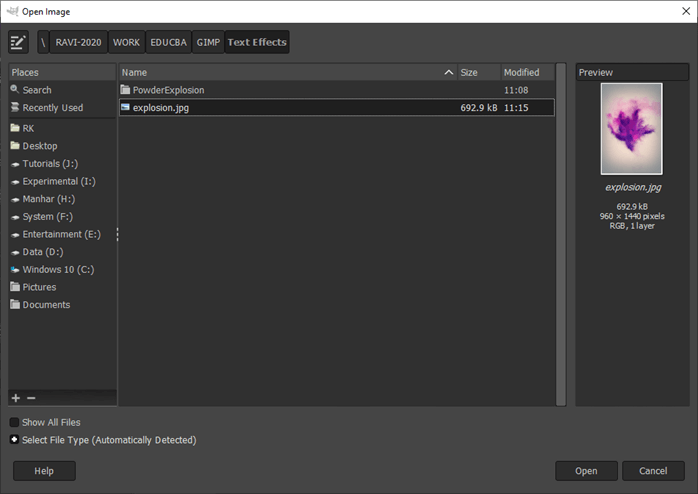Toggle the type-a-file-name location button
Image resolution: width=698 pixels, height=494 pixels.
pyautogui.click(x=18, y=42)
